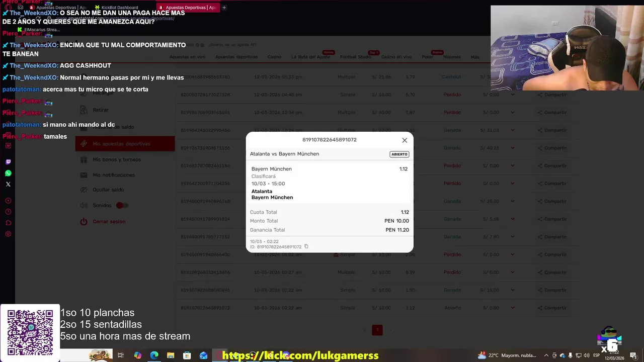Screen dimensions: 644x362
Task: Click Compartir on Abierto row
Action: point(552,308)
